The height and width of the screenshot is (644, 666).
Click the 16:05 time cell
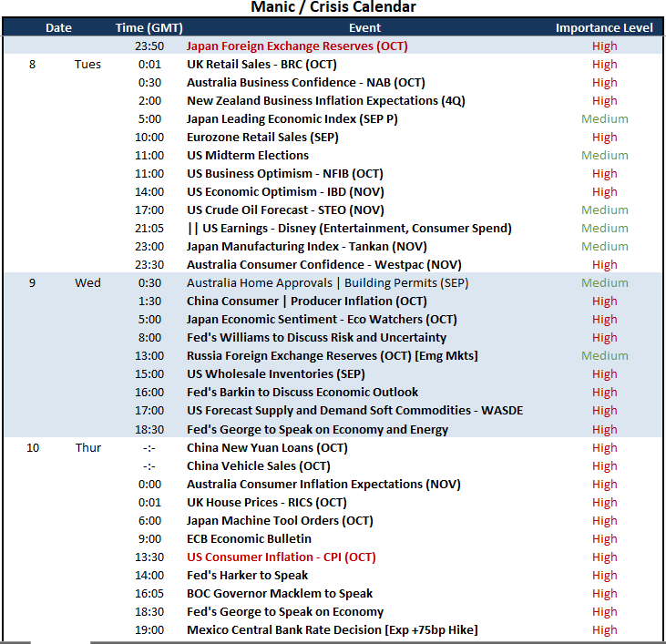149,594
